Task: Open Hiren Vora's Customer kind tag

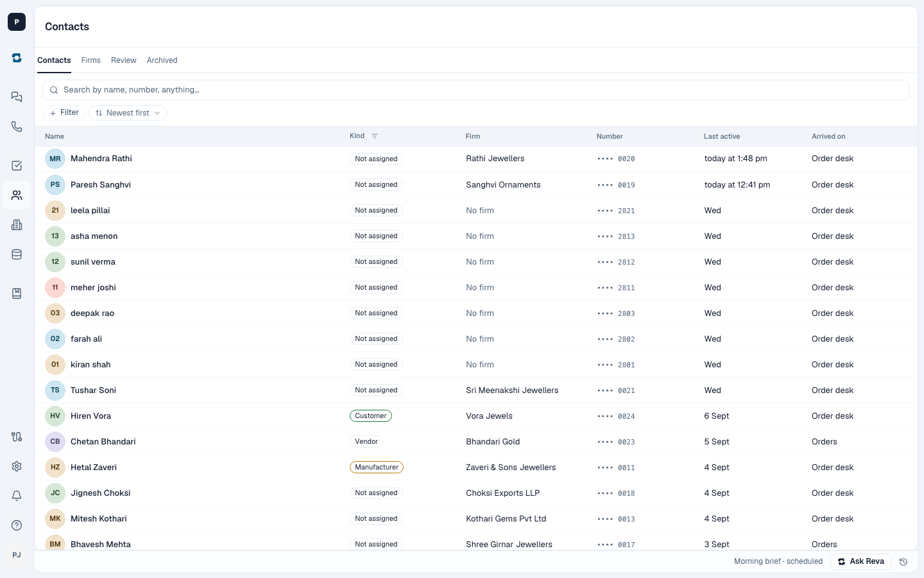Action: coord(371,416)
